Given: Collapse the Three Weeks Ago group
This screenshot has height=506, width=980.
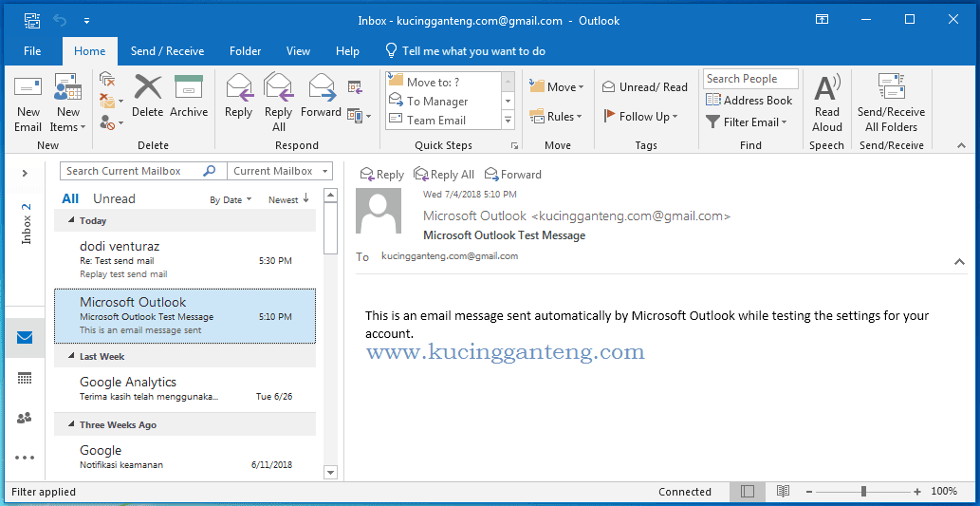Looking at the screenshot, I should [x=70, y=424].
